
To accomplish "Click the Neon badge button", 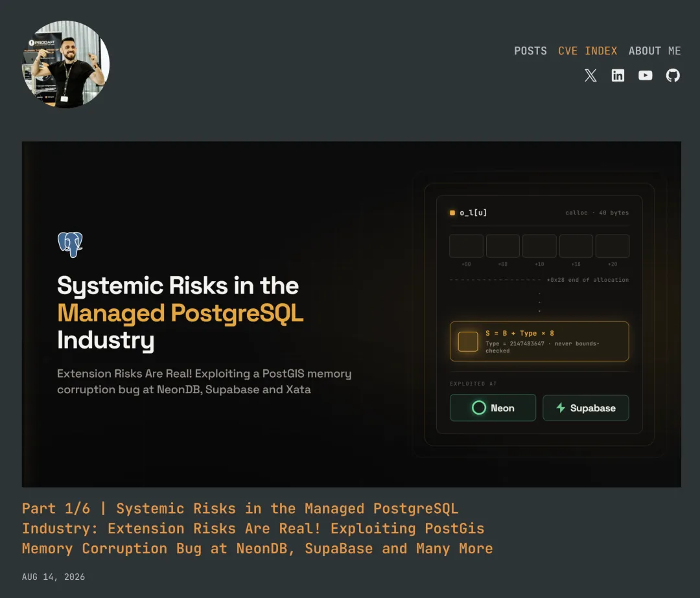I will click(493, 408).
